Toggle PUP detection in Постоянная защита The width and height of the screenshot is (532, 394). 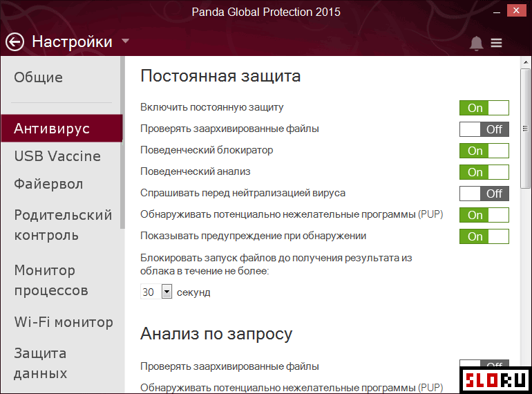click(x=484, y=215)
